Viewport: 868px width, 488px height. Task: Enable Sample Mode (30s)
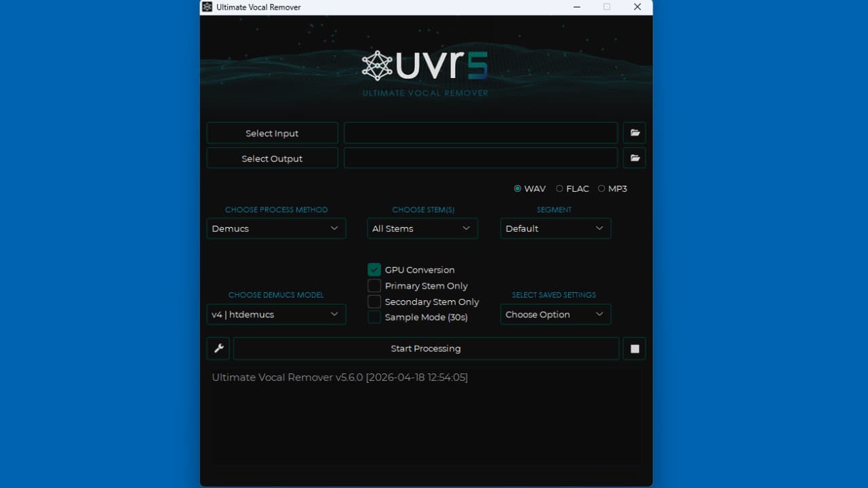(x=374, y=317)
